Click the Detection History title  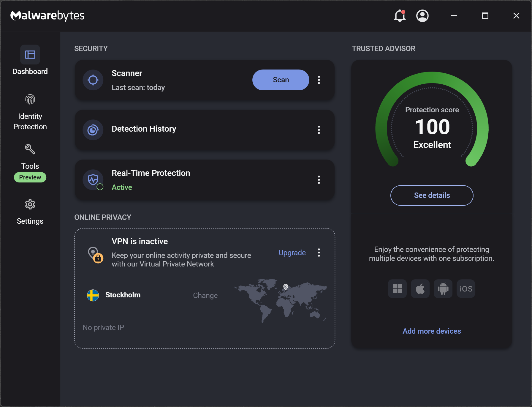pyautogui.click(x=144, y=129)
